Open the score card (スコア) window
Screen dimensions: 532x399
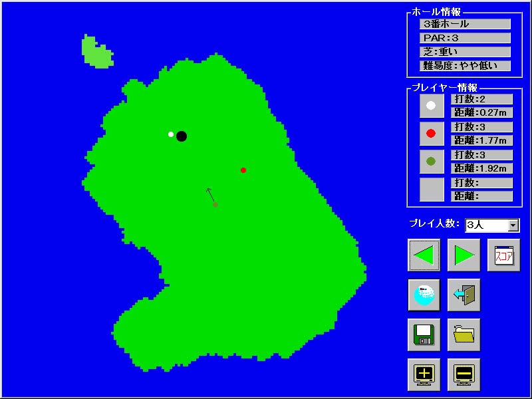[503, 255]
